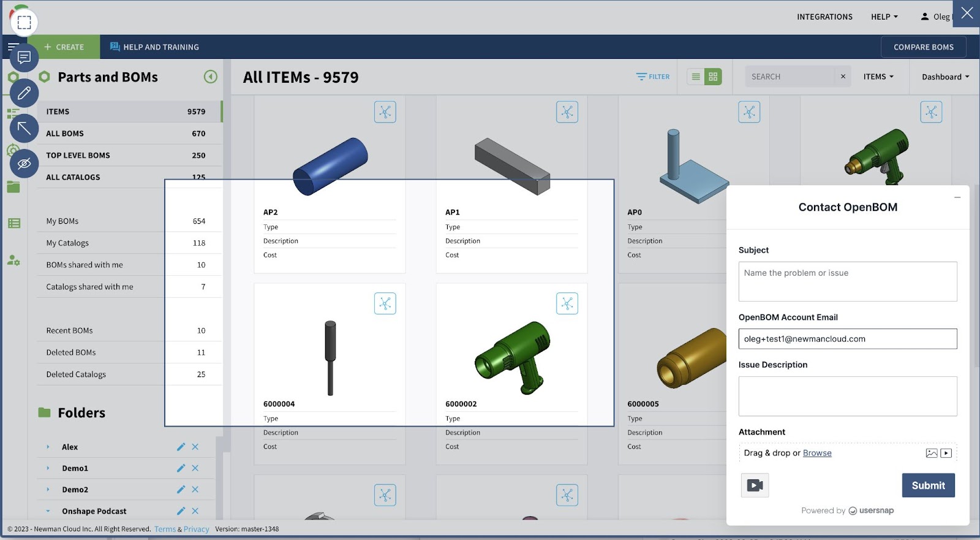
Task: Open the Filter option
Action: tap(653, 77)
